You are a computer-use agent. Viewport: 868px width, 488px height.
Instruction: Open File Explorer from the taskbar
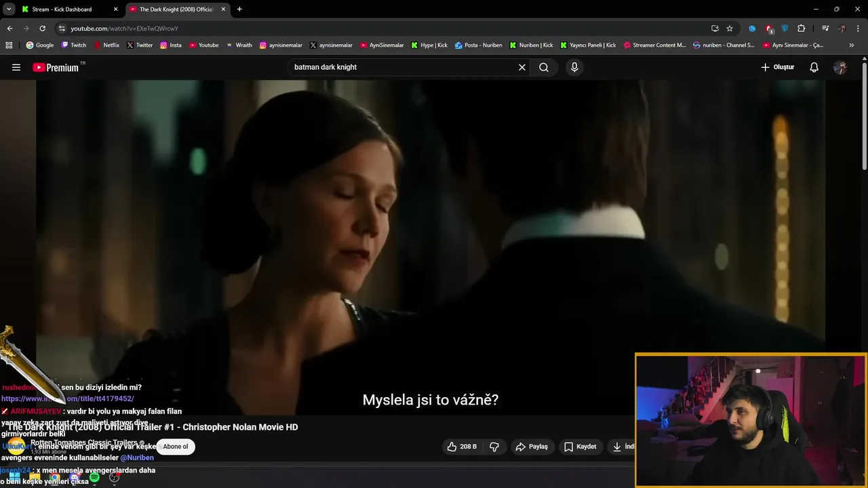tap(35, 478)
